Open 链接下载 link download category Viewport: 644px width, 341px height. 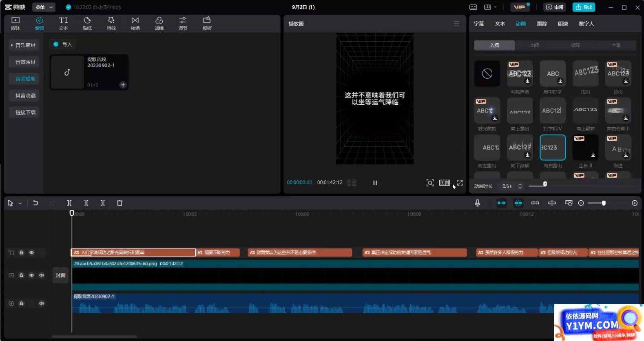24,112
